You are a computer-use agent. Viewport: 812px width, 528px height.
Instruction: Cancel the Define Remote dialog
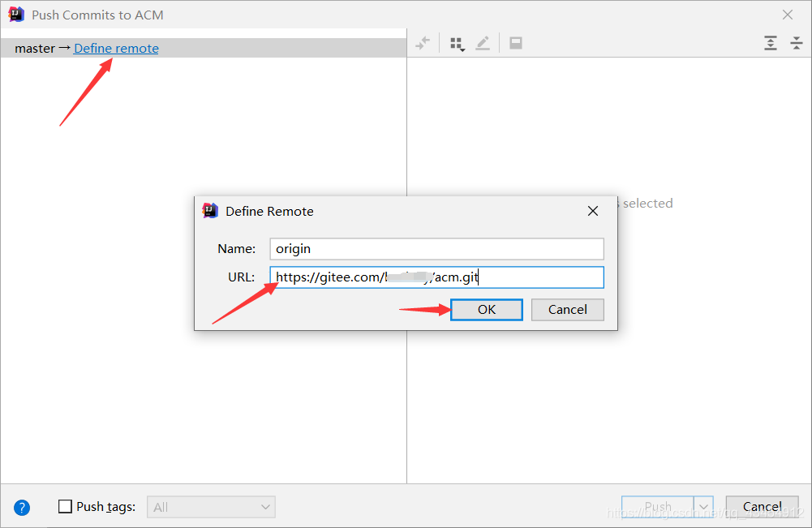pos(567,309)
